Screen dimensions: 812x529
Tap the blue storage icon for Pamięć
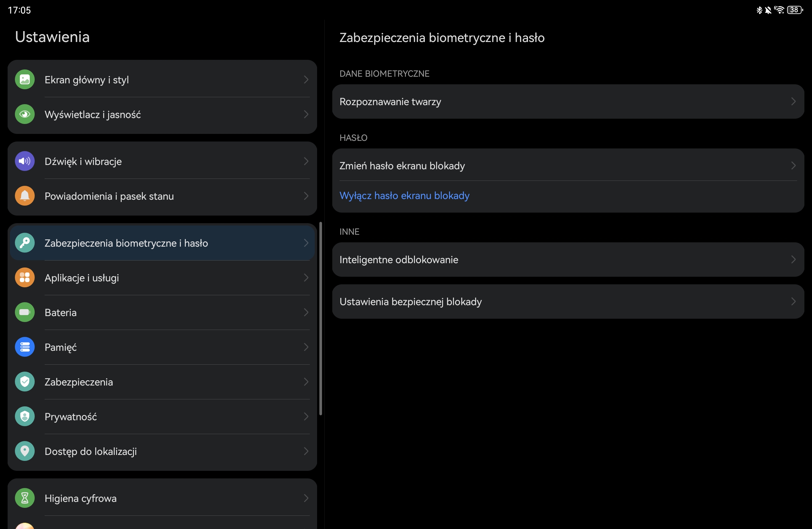tap(24, 347)
